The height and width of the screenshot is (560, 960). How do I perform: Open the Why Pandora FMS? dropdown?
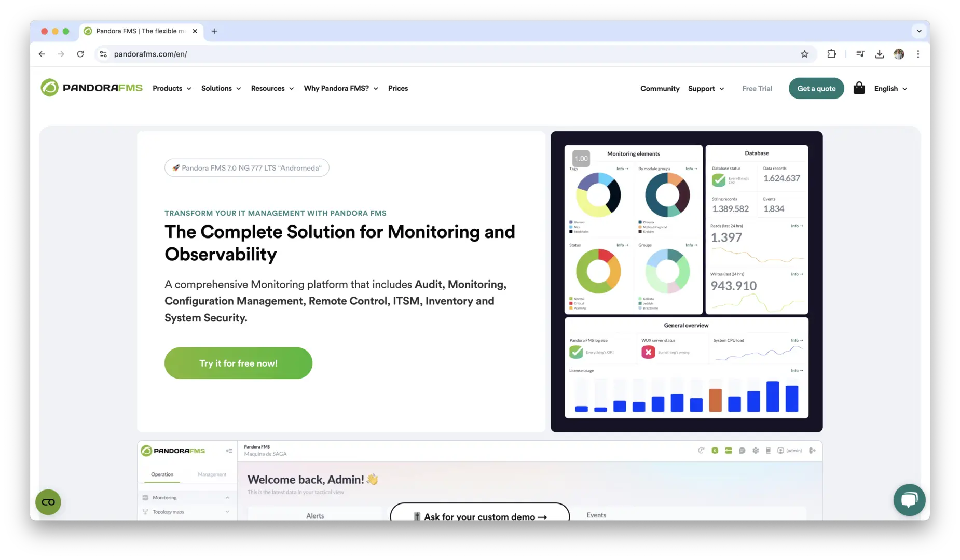341,88
